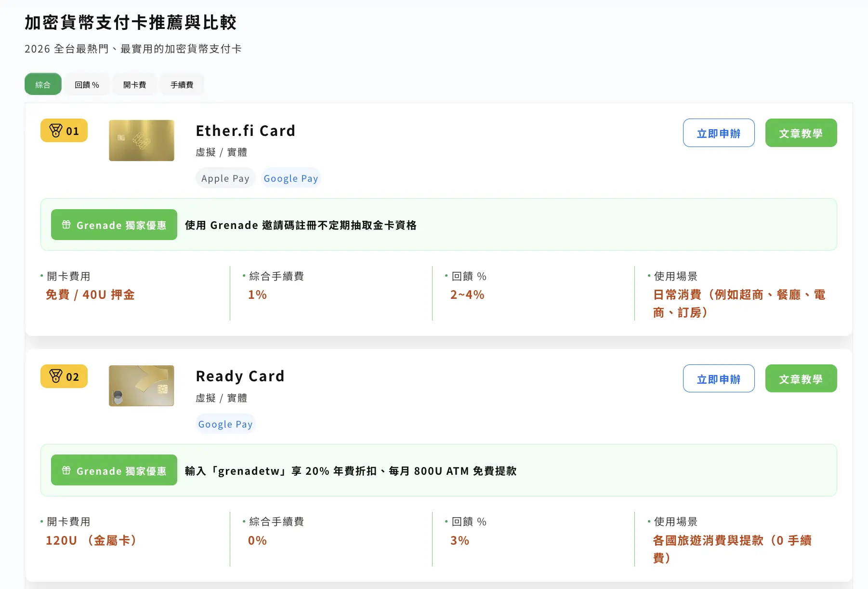The width and height of the screenshot is (868, 589).
Task: Switch to the 回饋 % tab
Action: (x=87, y=84)
